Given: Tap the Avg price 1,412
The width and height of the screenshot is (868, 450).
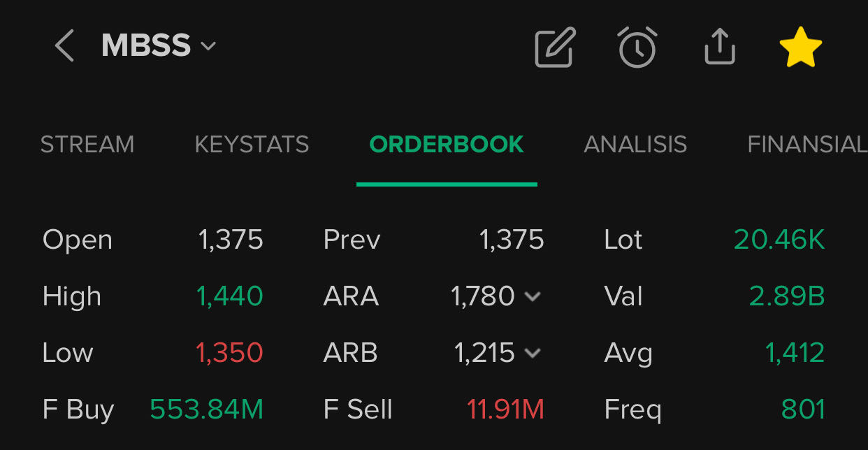Looking at the screenshot, I should [x=795, y=353].
